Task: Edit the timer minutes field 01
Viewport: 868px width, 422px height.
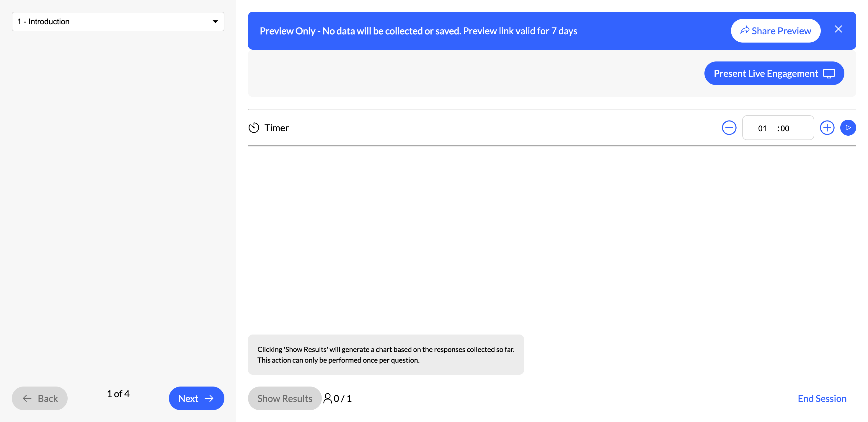Action: (x=762, y=128)
